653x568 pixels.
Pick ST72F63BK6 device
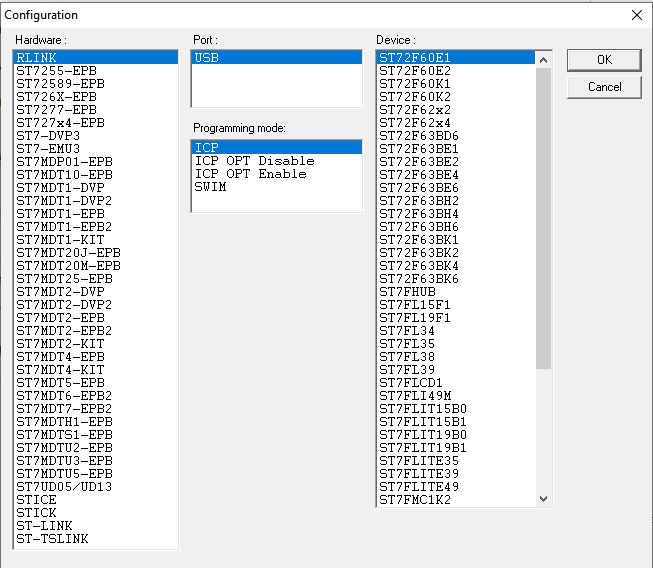[456, 279]
